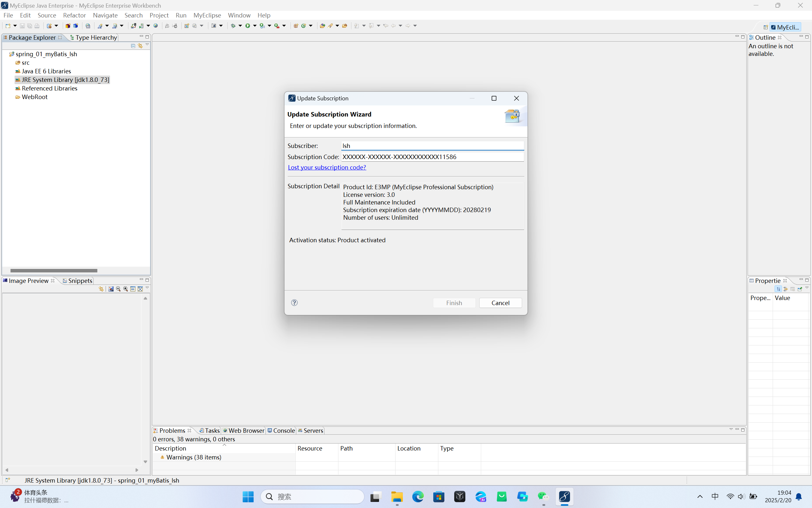Click the green Run button icon
Viewport: 812px width, 508px height.
coord(248,25)
